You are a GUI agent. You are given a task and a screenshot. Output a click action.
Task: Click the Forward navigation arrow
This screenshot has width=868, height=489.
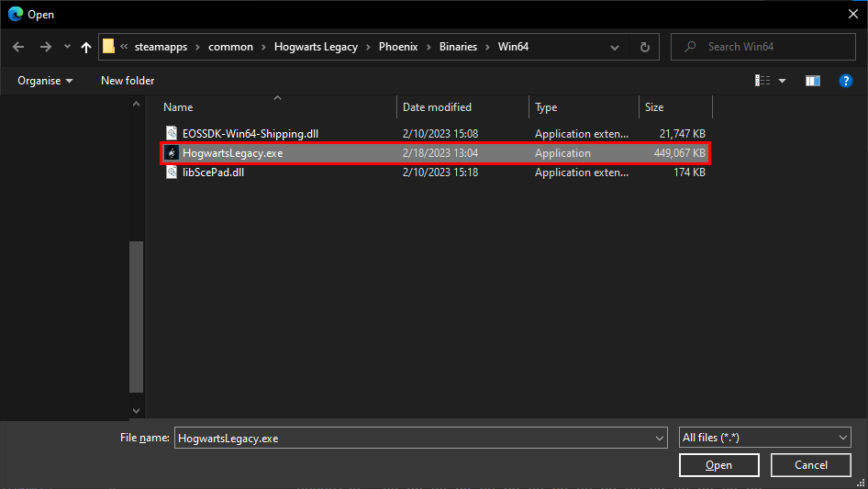[x=45, y=47]
